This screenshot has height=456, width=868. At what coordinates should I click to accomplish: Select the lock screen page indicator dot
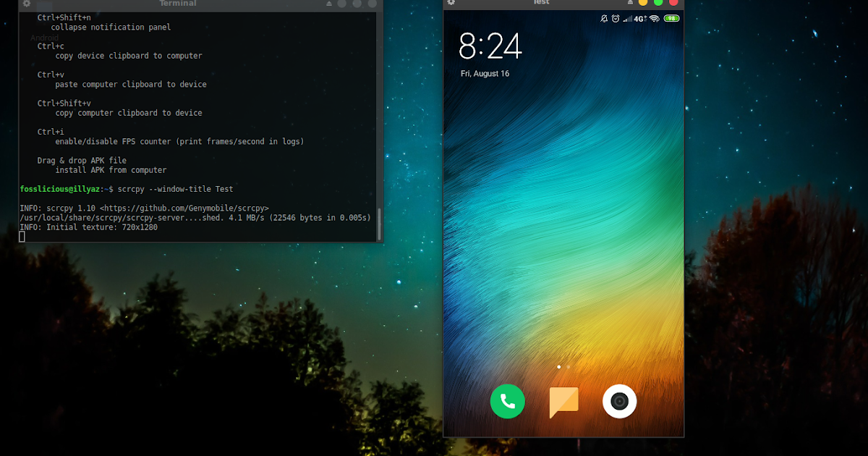tap(558, 367)
